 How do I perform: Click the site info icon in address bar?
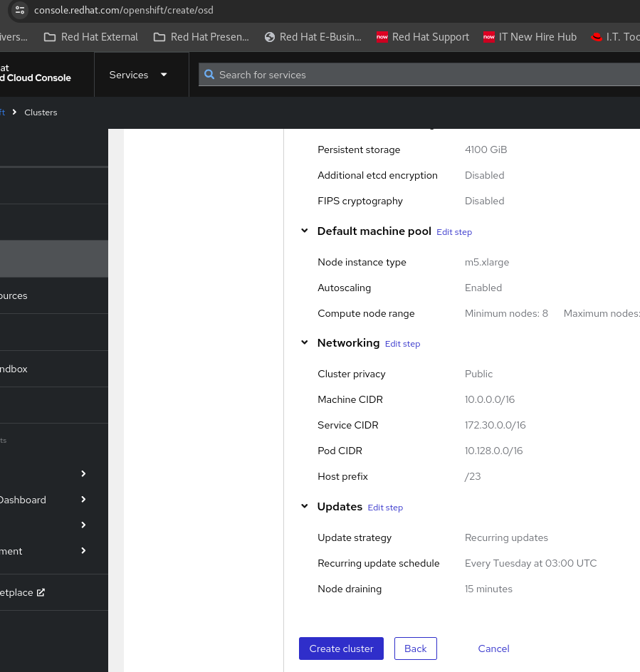pos(20,10)
